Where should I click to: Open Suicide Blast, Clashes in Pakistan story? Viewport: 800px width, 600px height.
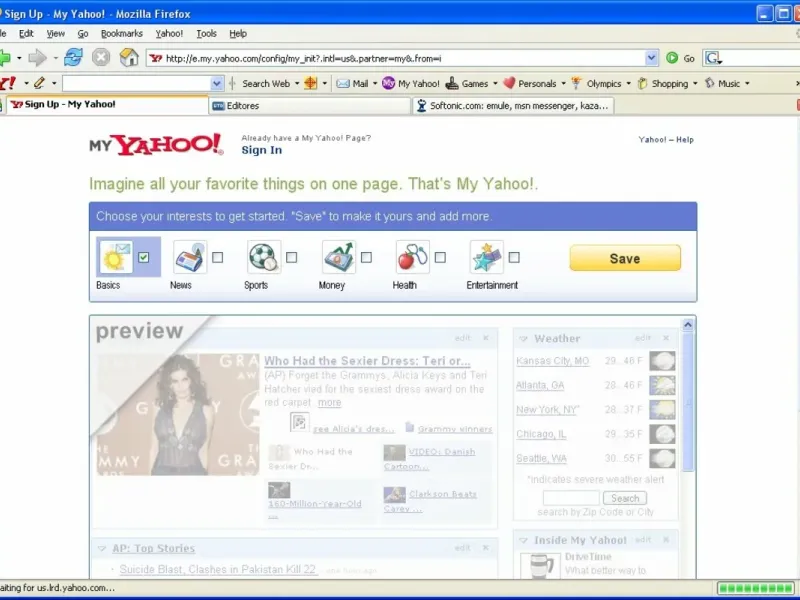click(x=218, y=569)
